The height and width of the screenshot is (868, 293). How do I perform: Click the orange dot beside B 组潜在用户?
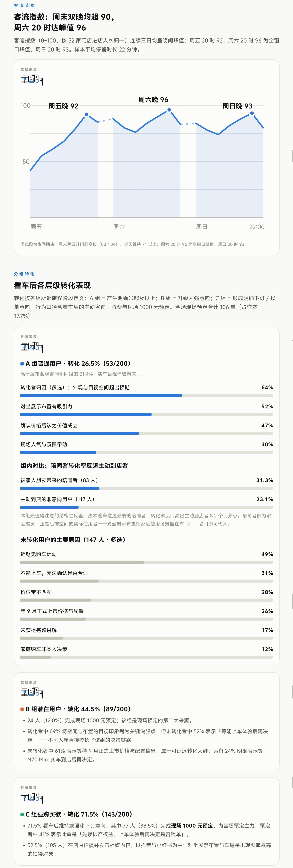[x=22, y=709]
